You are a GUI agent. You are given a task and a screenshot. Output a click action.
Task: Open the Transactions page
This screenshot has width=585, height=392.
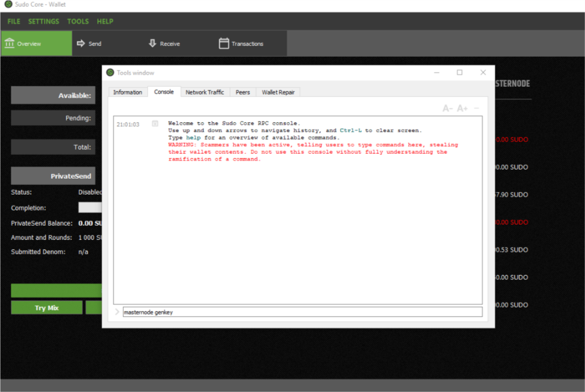pyautogui.click(x=250, y=44)
